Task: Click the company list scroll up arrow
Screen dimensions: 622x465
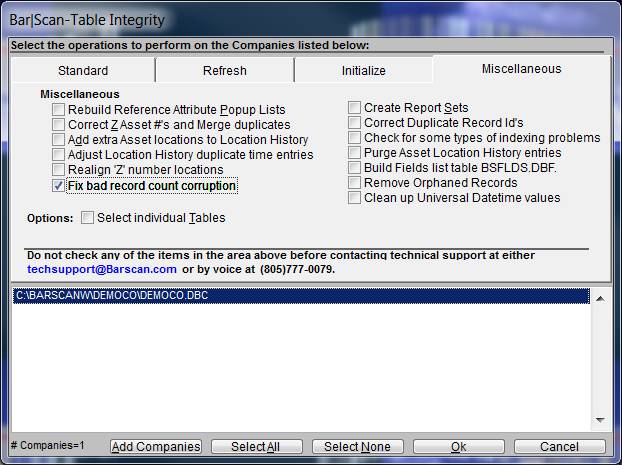Action: point(600,299)
